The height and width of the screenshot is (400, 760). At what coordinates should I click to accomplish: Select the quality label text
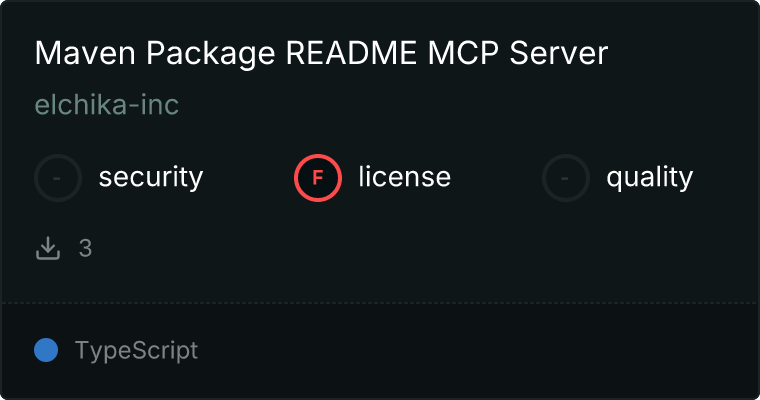tap(649, 177)
